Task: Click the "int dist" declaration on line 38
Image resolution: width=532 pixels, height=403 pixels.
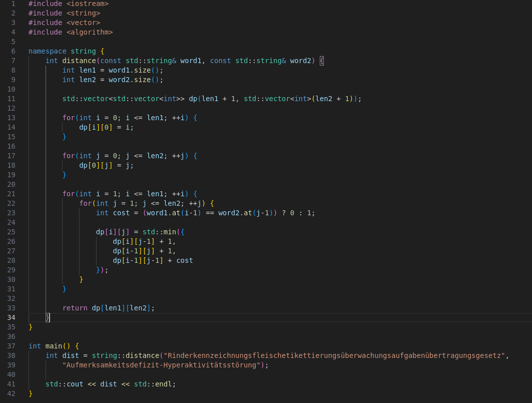Action: [62, 355]
